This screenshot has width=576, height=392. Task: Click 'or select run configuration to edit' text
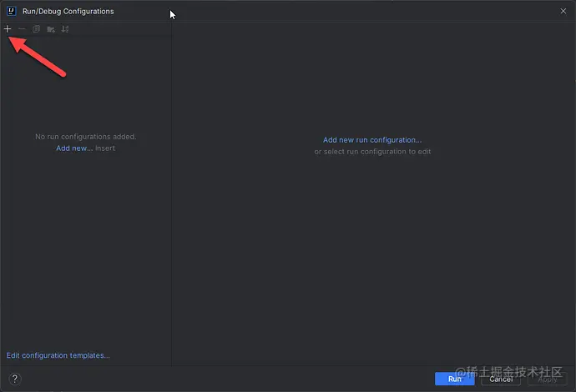pos(372,152)
